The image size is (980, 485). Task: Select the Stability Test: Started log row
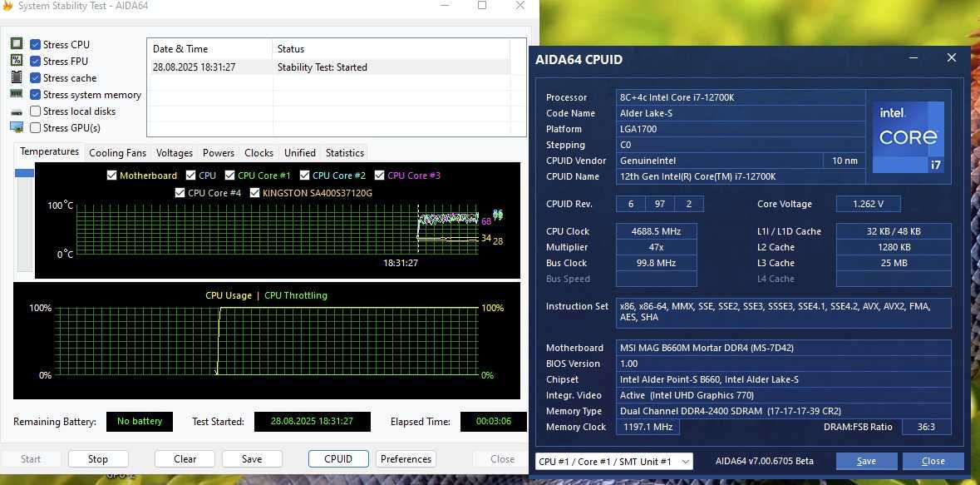329,67
